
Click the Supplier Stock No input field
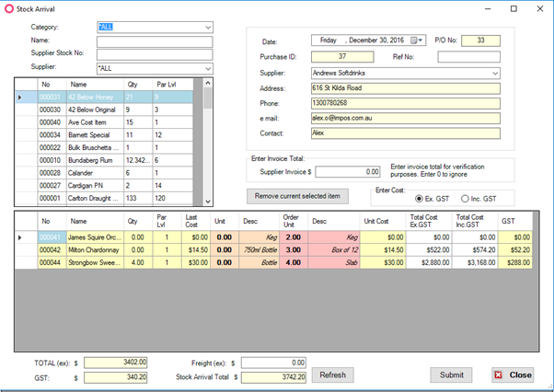click(x=155, y=54)
